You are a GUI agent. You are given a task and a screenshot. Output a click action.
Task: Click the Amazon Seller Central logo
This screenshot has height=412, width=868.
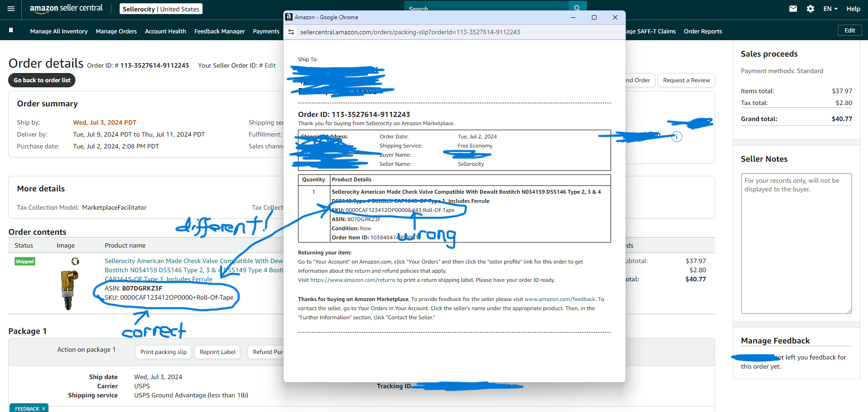66,9
